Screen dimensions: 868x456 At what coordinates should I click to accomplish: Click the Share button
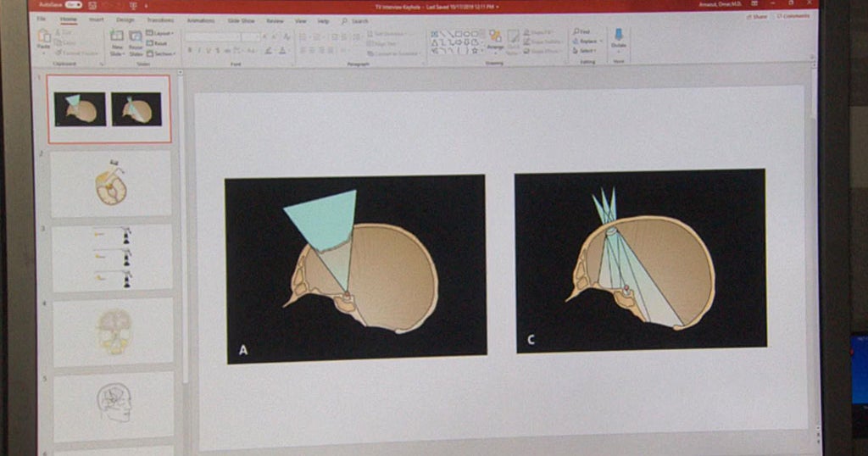click(757, 16)
